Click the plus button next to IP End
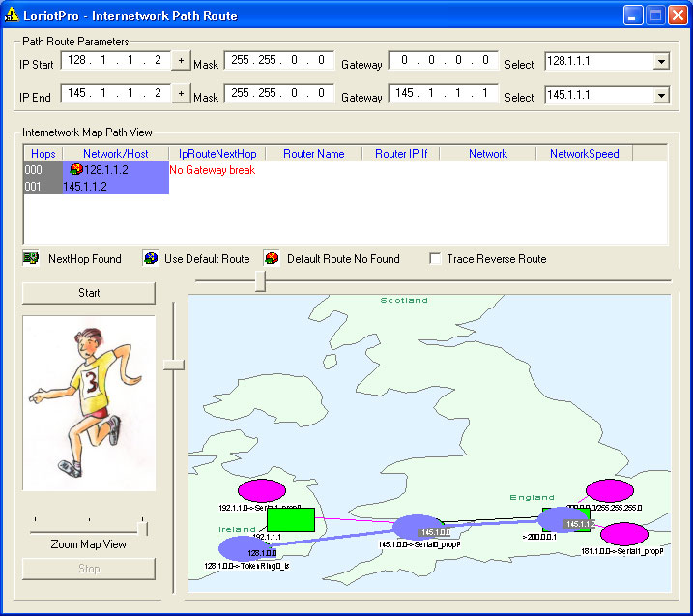Screen dimensions: 693x616 pos(181,94)
